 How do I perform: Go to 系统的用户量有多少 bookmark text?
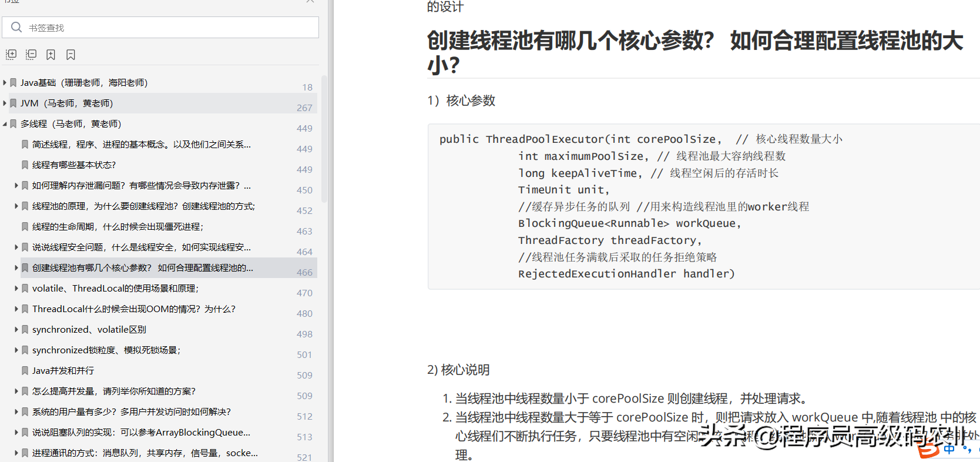[132, 412]
